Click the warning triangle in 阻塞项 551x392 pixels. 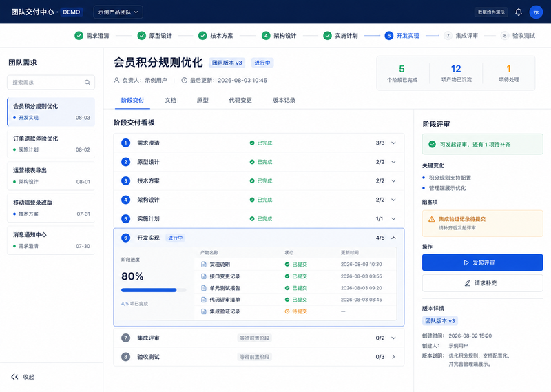[432, 219]
